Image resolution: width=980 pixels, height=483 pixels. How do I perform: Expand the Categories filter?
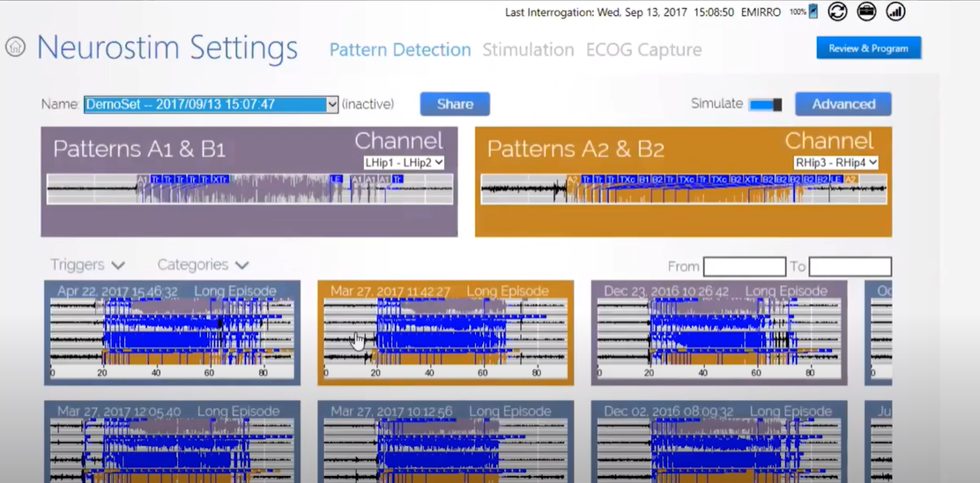coord(203,264)
